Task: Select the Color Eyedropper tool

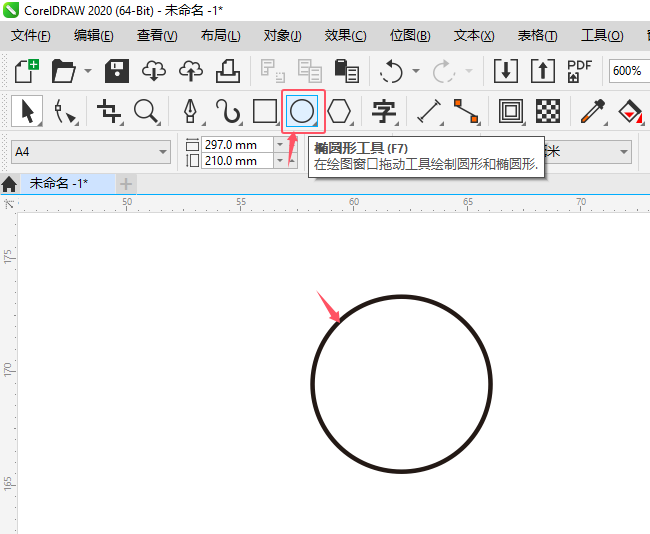Action: (593, 111)
